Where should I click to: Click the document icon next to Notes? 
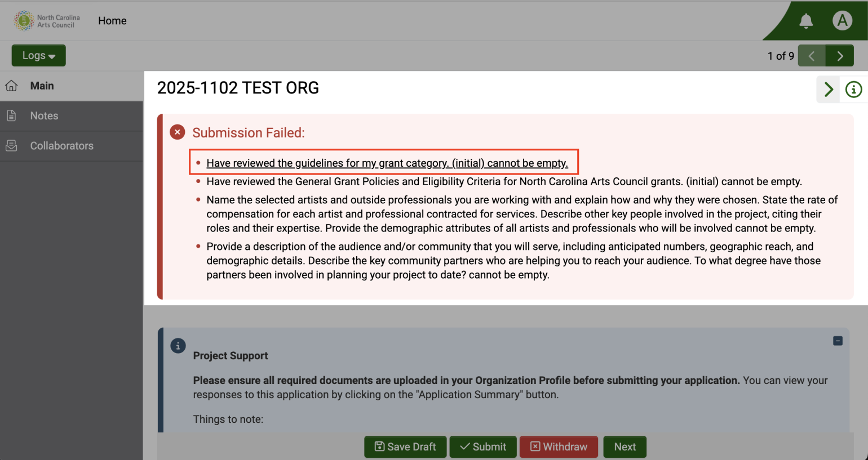(11, 115)
